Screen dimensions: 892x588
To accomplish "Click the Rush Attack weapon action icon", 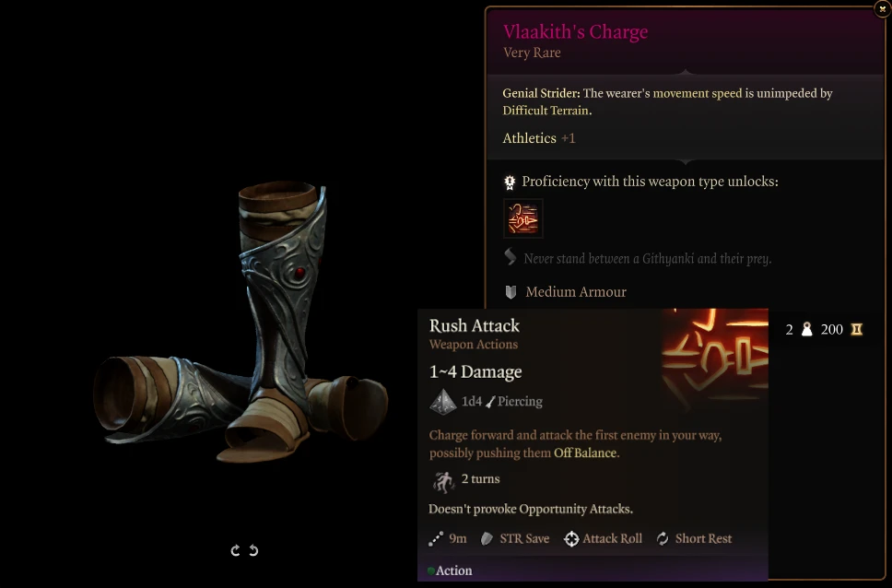I will 523,218.
